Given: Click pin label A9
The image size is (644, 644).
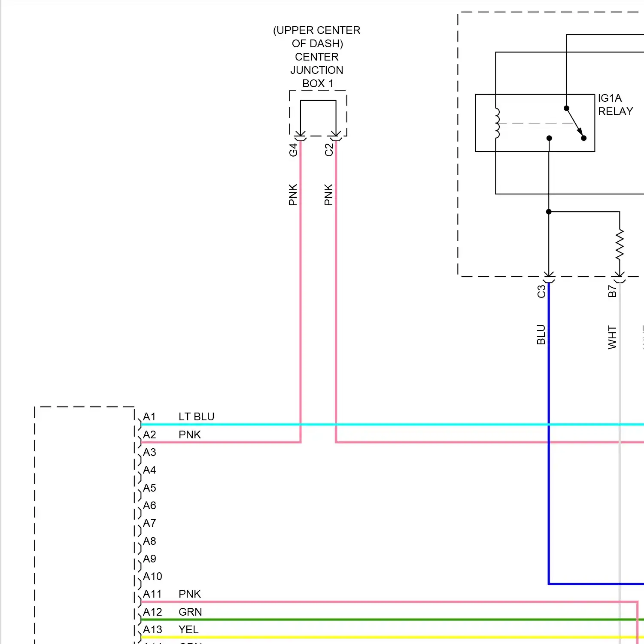Looking at the screenshot, I should click(149, 559).
